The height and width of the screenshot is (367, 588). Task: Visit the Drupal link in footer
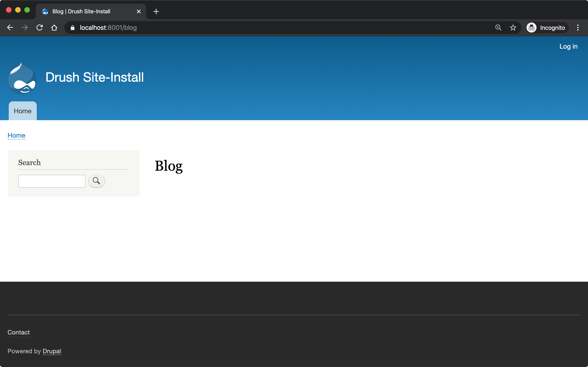tap(52, 351)
